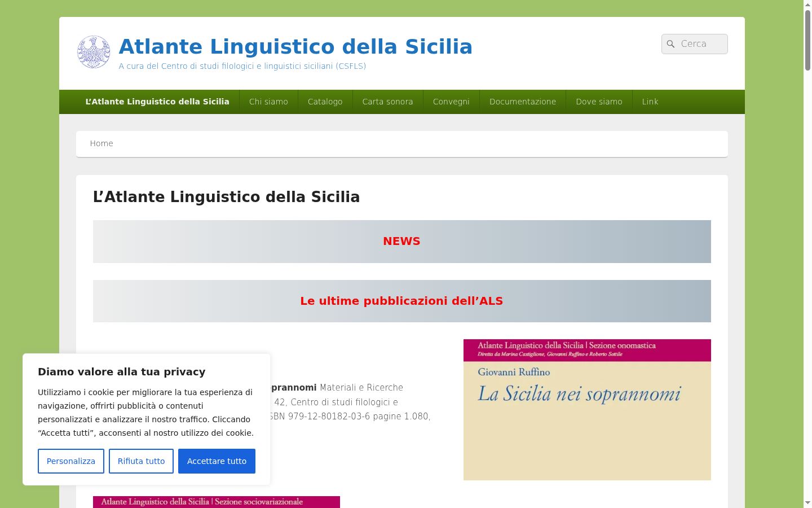The width and height of the screenshot is (812, 508).
Task: Click the CSFLS tagline under the title
Action: [x=242, y=66]
